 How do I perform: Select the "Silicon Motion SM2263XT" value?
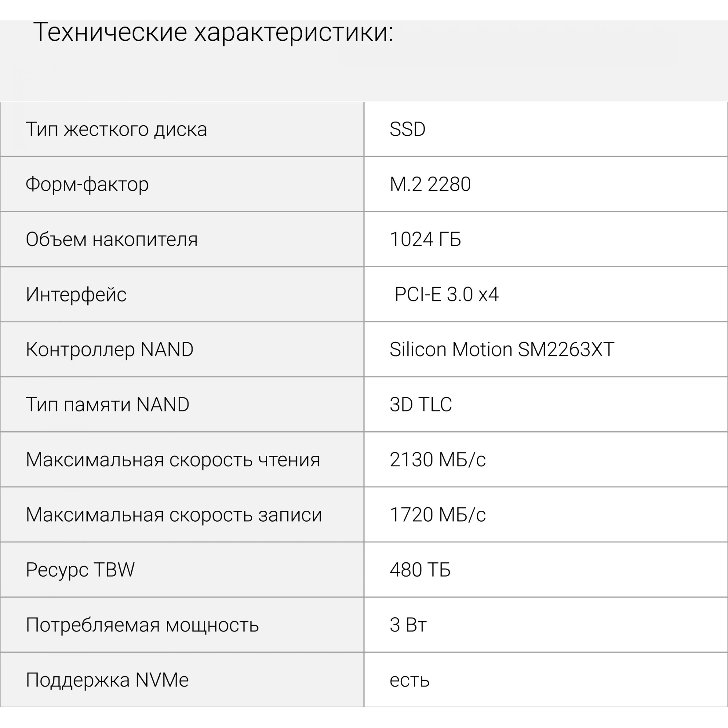pos(502,349)
